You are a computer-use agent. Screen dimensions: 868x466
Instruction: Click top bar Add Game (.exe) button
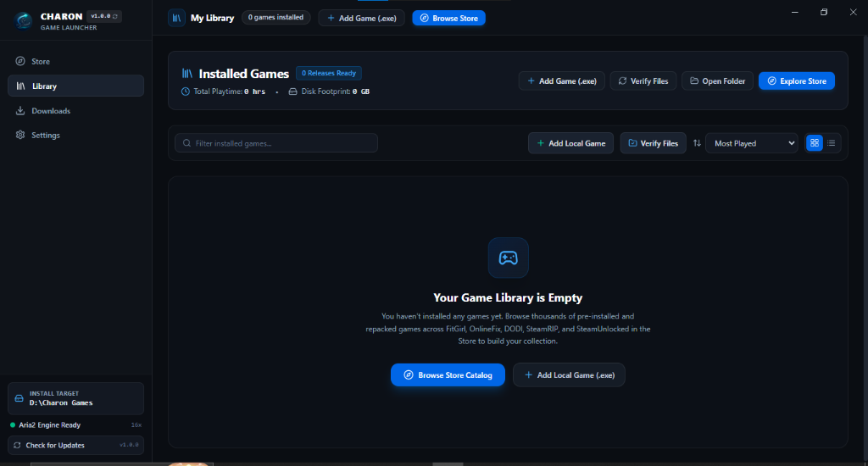(x=361, y=18)
